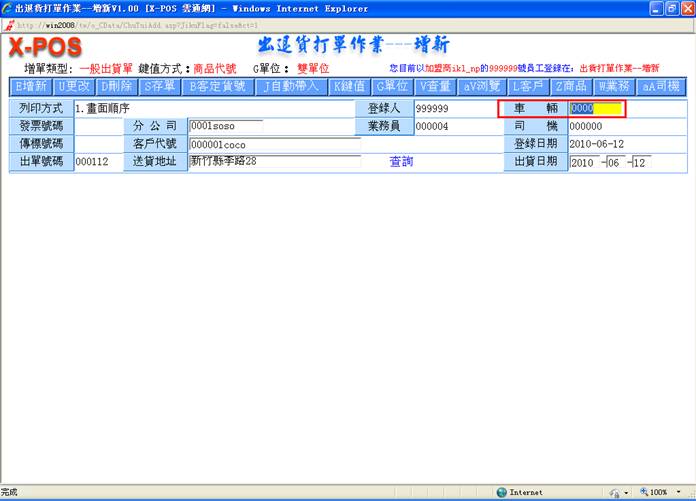
Task: Click the 送貨地址 delivery address field
Action: 274,162
